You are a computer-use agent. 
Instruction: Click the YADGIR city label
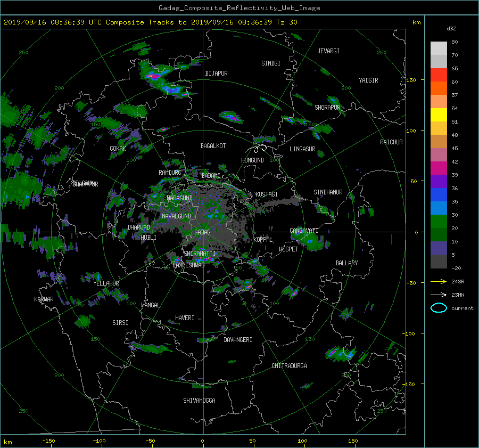pos(368,80)
